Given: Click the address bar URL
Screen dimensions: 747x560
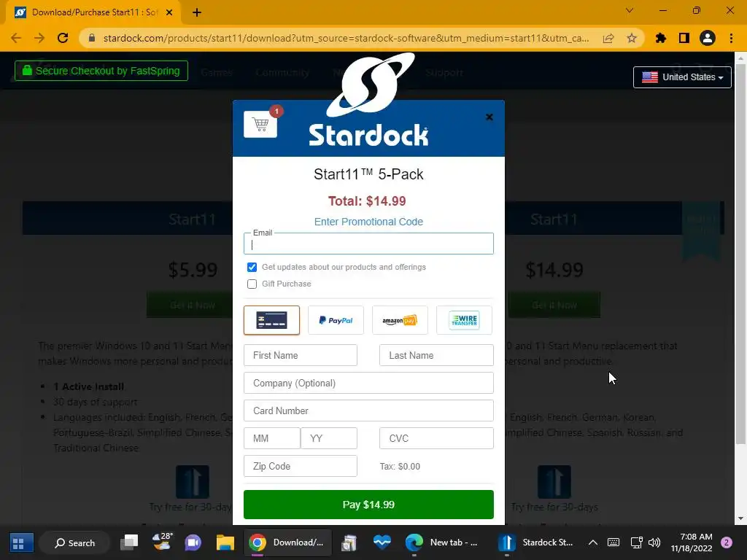Looking at the screenshot, I should 346,38.
